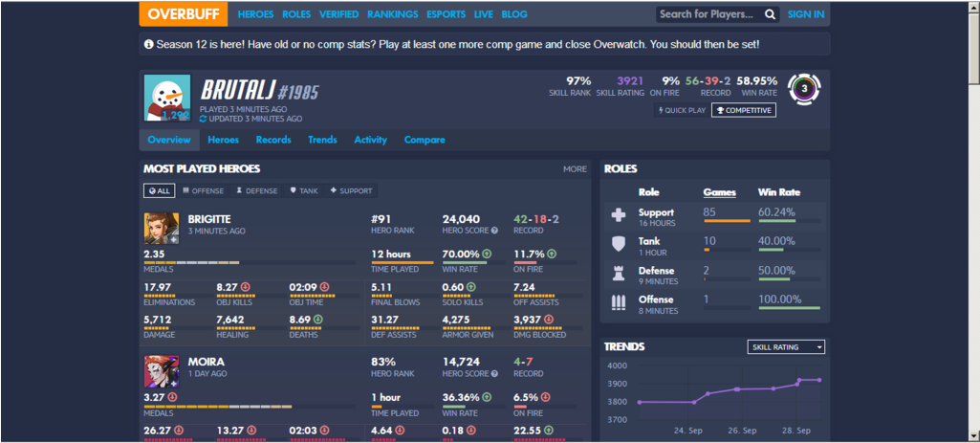Click the help icon beside Brigitte's hero score
The width and height of the screenshot is (980, 443).
(495, 231)
